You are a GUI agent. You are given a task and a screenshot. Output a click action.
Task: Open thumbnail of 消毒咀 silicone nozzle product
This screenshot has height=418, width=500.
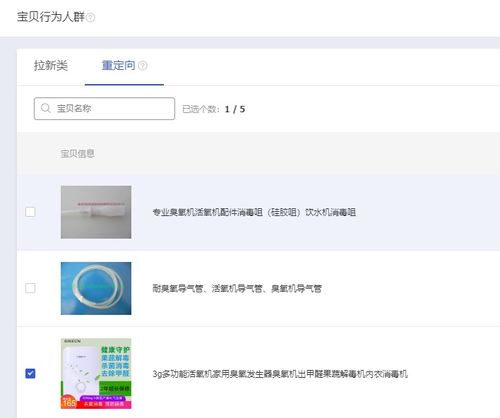(x=96, y=212)
